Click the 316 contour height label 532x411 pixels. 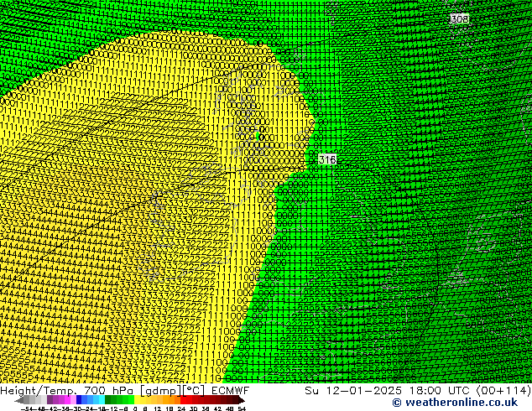point(327,159)
